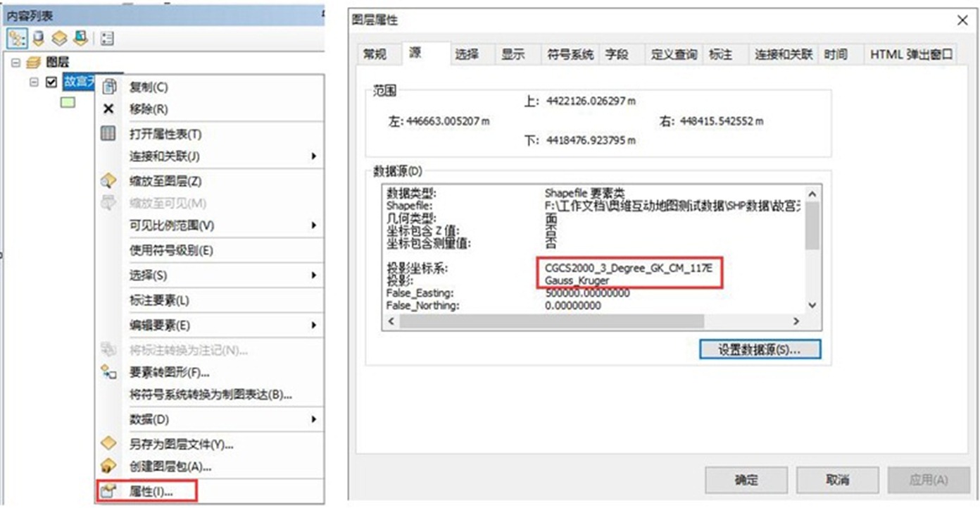
Task: Open the 字段 tab
Action: coord(617,54)
